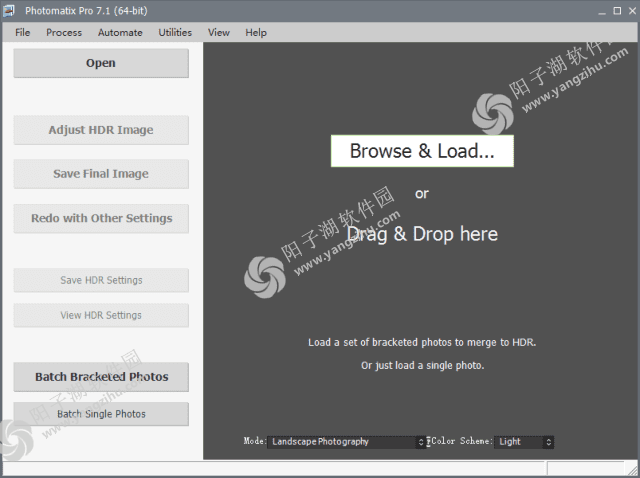Click the Open button
This screenshot has height=478, width=640.
(101, 63)
